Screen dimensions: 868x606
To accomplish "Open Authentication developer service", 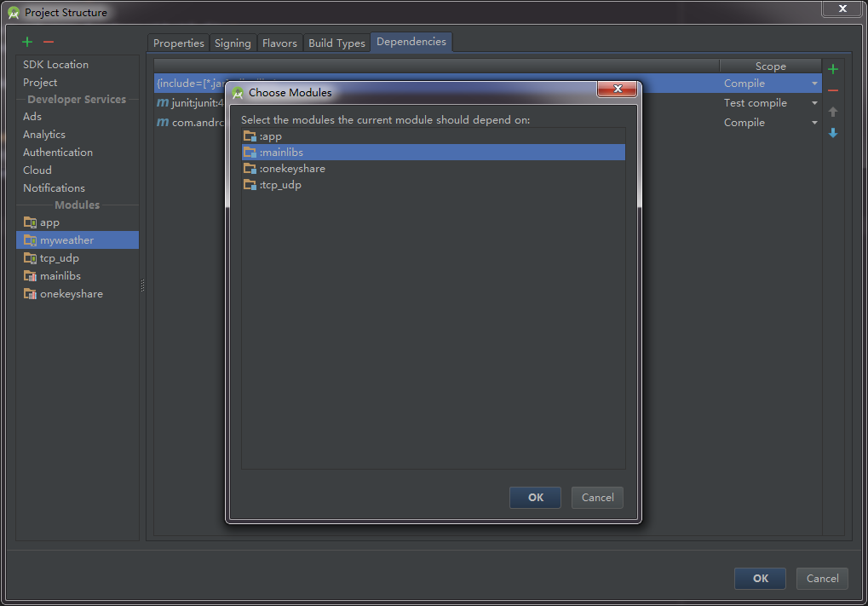I will tap(58, 153).
